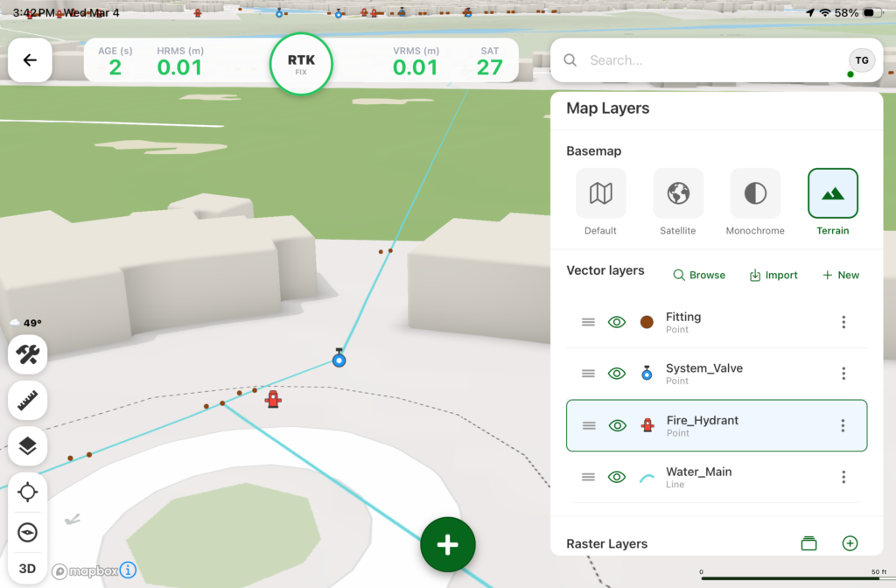Tap the compass orientation button
This screenshot has width=896, height=588.
(28, 532)
